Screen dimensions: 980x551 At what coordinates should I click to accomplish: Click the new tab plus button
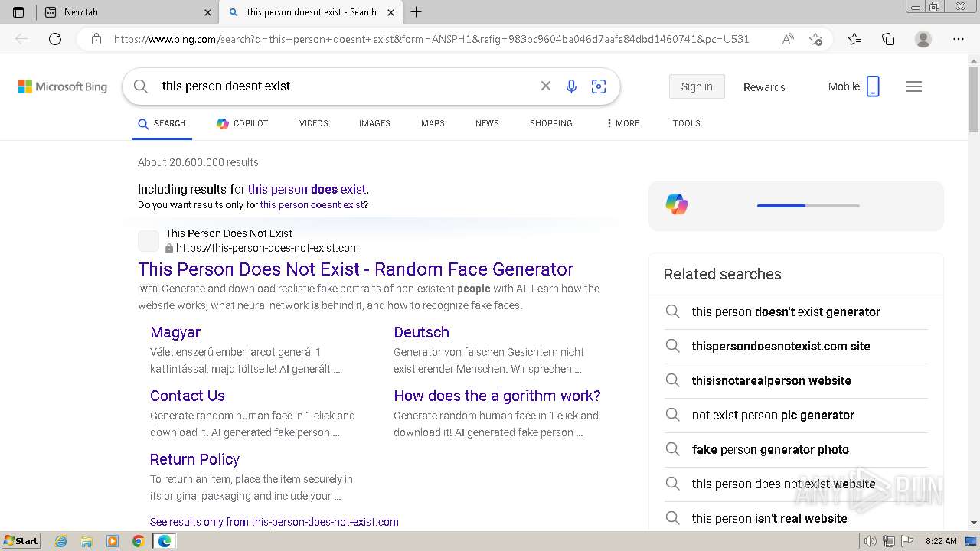click(416, 12)
